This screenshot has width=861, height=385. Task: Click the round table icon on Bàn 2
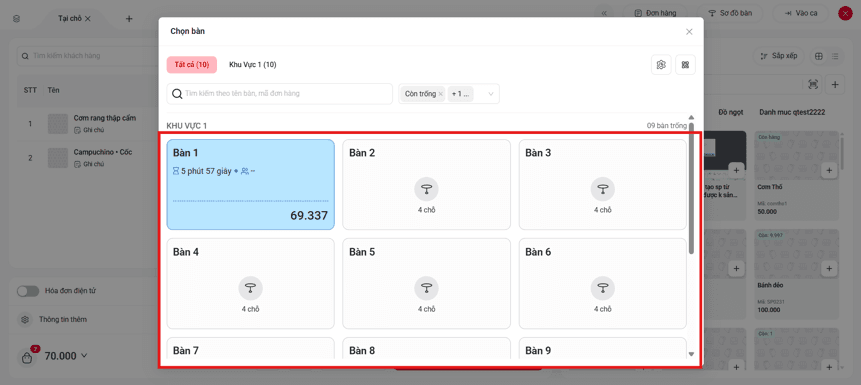426,189
